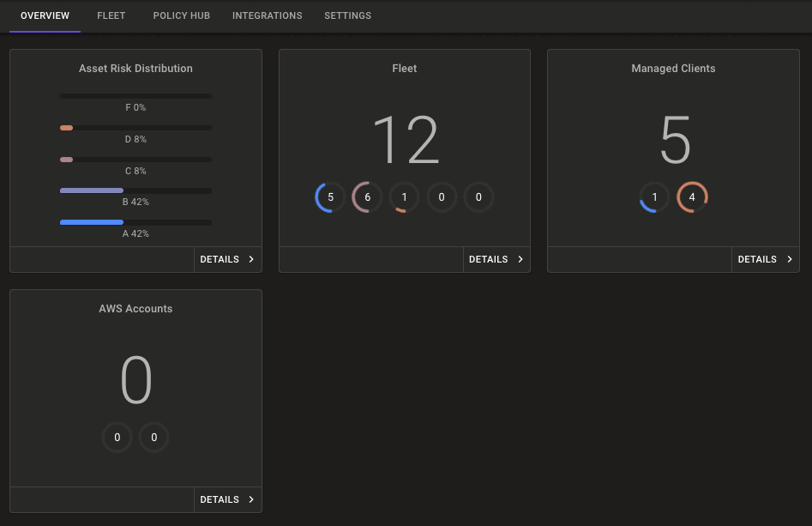
Task: Click the large Fleet count 12
Action: (x=405, y=141)
